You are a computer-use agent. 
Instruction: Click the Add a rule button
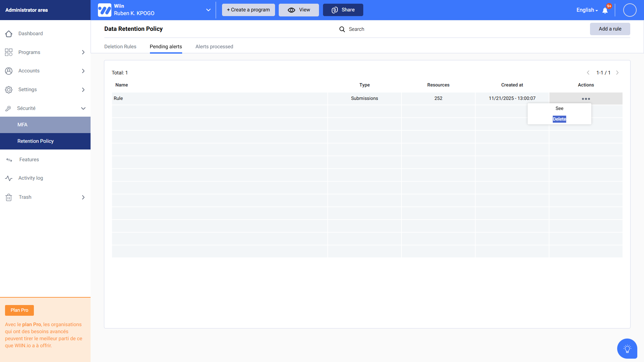[610, 29]
